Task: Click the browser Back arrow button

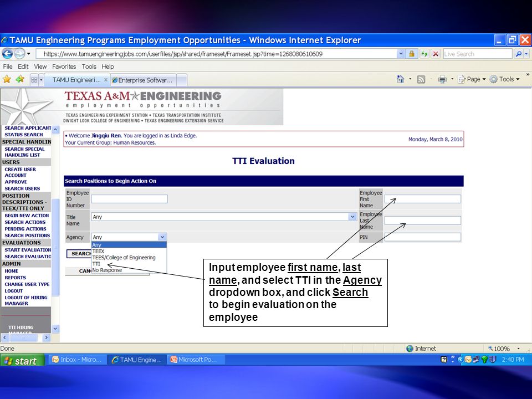Action: [x=7, y=53]
